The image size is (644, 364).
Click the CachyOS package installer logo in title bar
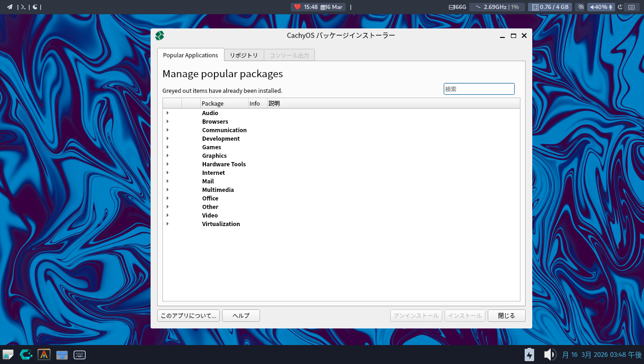point(160,36)
